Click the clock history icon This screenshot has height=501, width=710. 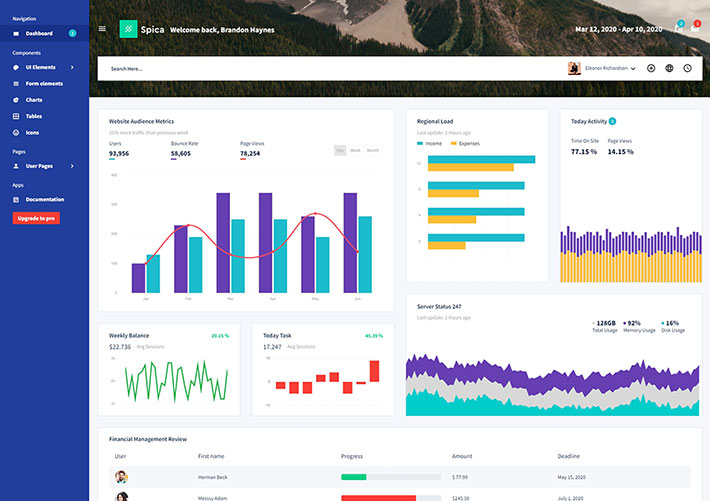pyautogui.click(x=687, y=68)
